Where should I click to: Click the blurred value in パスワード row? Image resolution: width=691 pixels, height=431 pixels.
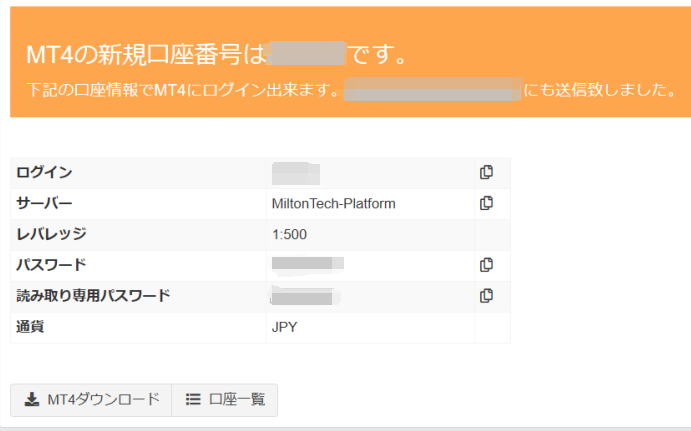308,265
